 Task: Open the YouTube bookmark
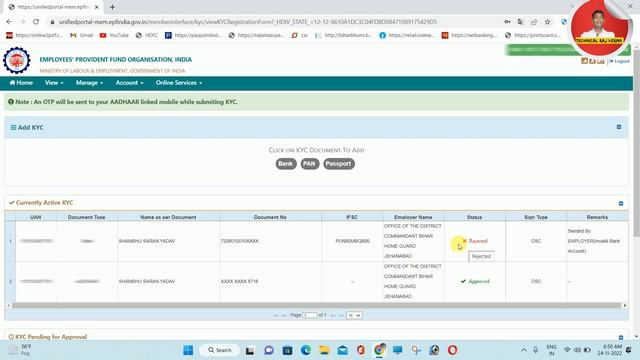click(x=114, y=36)
